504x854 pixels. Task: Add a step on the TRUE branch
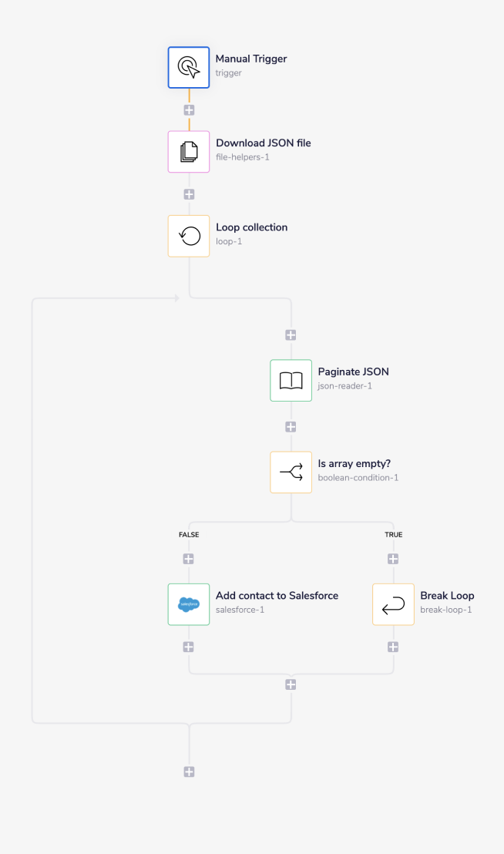(393, 558)
